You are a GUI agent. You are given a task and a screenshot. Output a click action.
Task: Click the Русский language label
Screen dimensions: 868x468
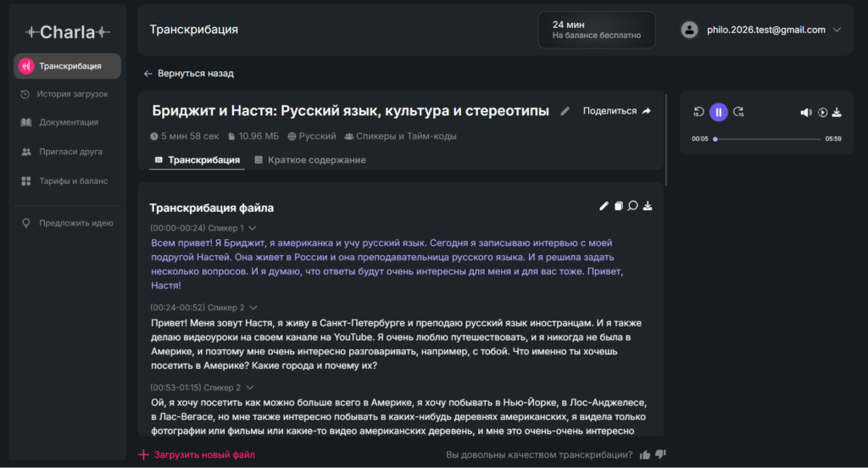click(x=312, y=136)
